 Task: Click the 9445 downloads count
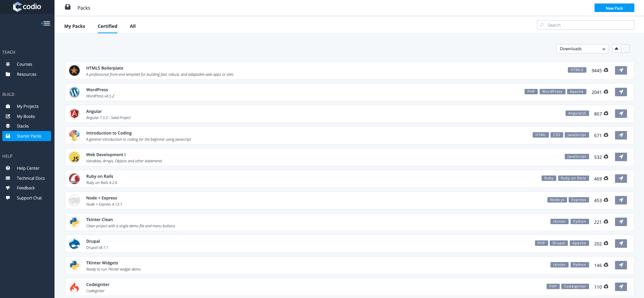coord(596,71)
